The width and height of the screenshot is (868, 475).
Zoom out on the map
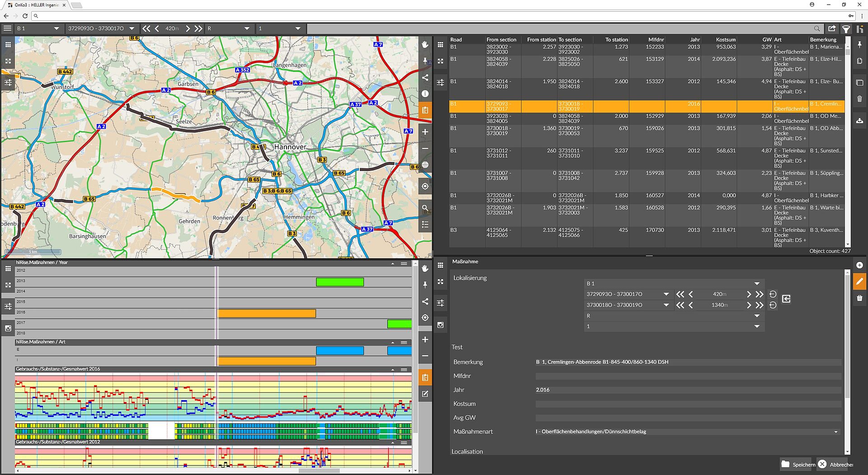click(425, 148)
